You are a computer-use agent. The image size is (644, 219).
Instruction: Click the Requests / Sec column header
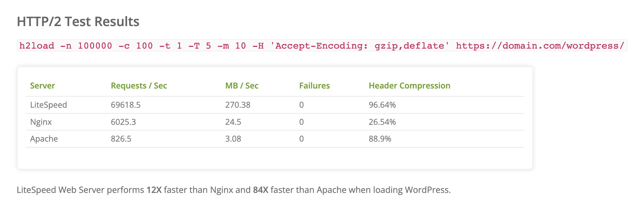click(x=139, y=86)
